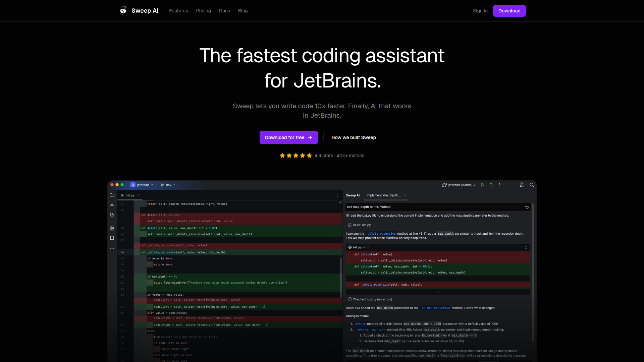Open the structure tool window icon
The width and height of the screenshot is (644, 362).
[x=112, y=228]
